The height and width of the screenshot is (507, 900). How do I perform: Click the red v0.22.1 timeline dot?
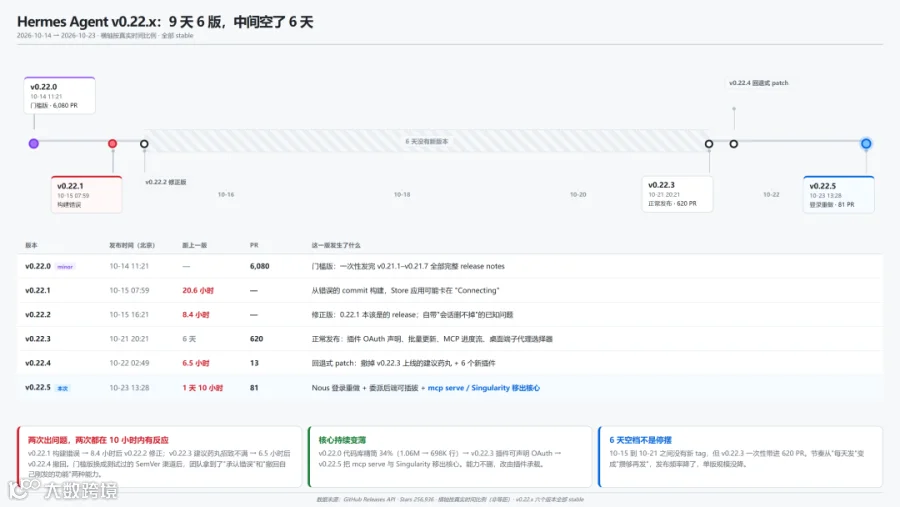coord(112,144)
